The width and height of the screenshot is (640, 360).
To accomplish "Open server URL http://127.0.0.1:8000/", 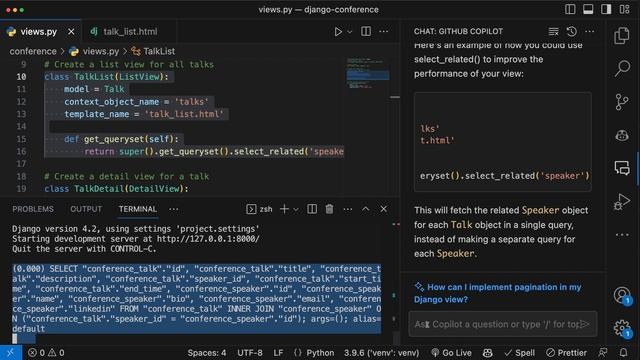I will pyautogui.click(x=208, y=239).
